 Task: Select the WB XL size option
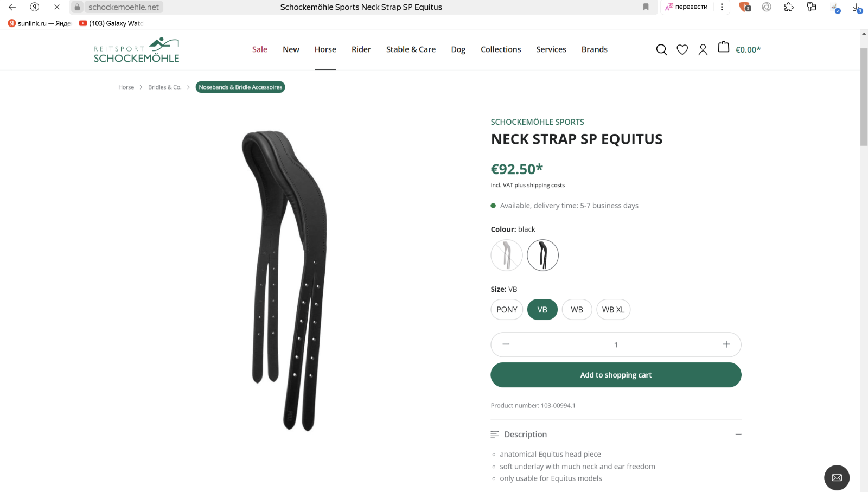[x=613, y=310]
